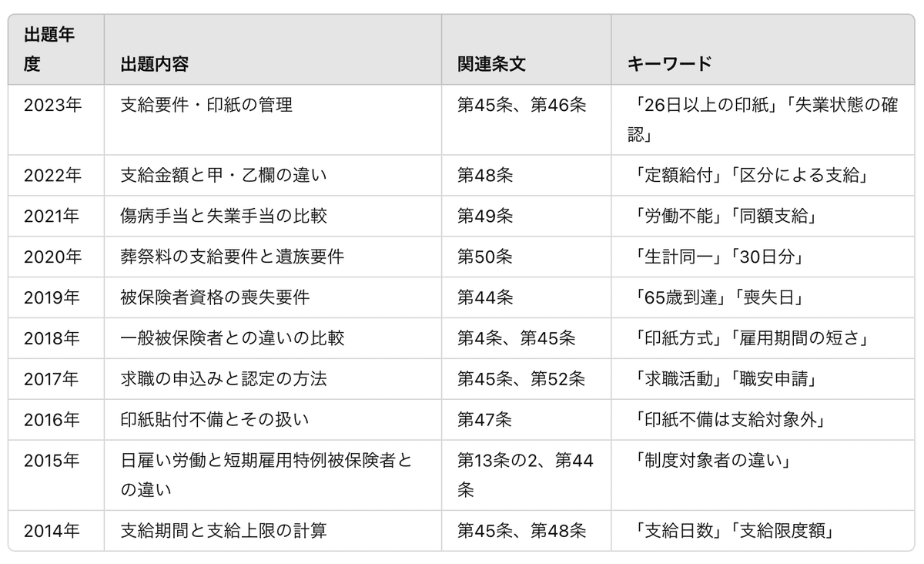The width and height of the screenshot is (924, 564).
Task: Click the 出題年度 column header
Action: click(49, 49)
